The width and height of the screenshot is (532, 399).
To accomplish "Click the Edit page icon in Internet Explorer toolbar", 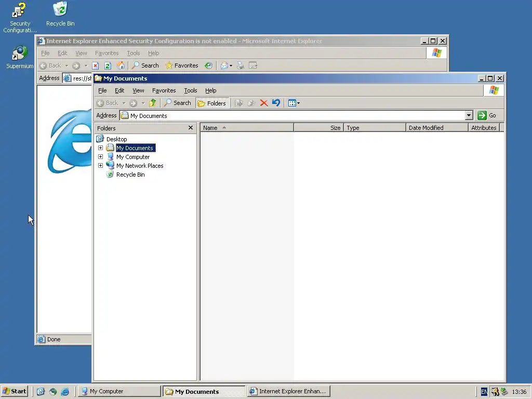I will point(253,65).
